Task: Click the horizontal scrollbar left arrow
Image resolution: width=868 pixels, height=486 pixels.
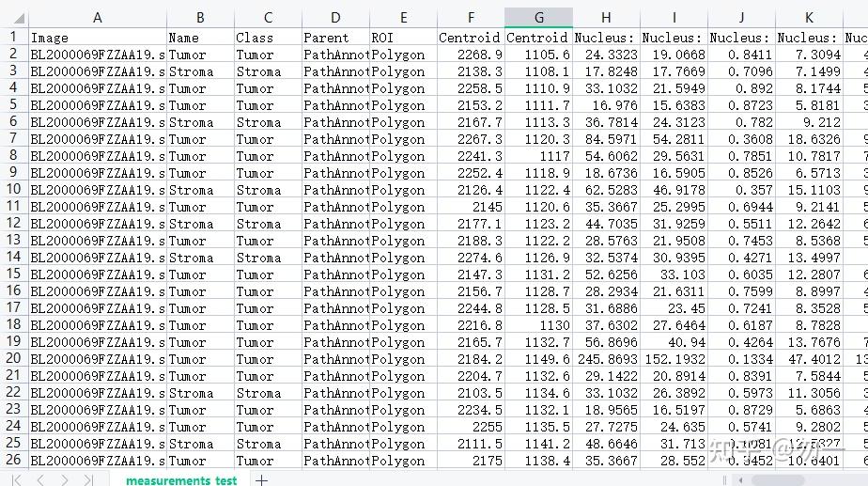Action: [x=740, y=480]
